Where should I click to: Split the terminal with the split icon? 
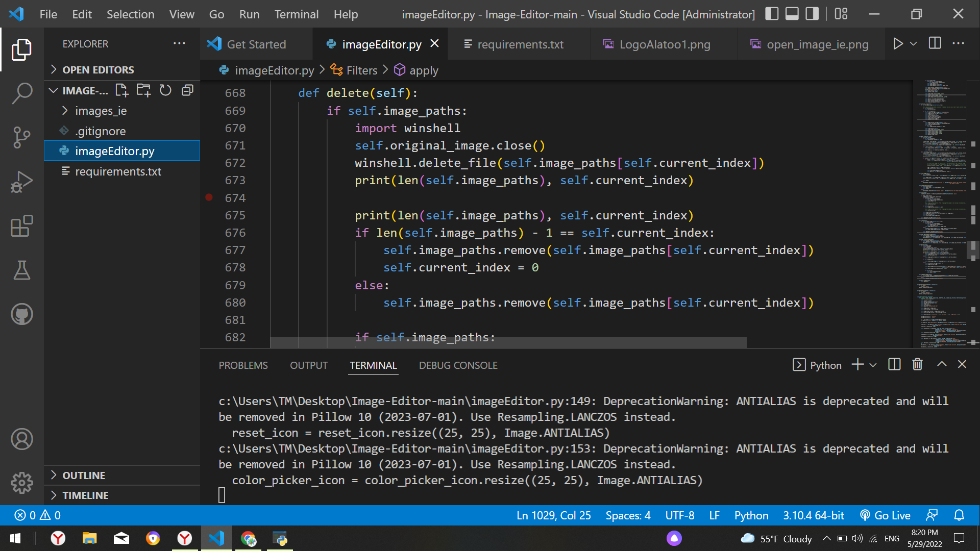click(894, 364)
